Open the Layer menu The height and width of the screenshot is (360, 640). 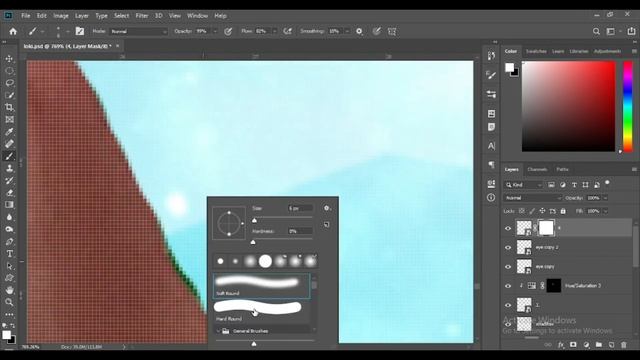(82, 16)
